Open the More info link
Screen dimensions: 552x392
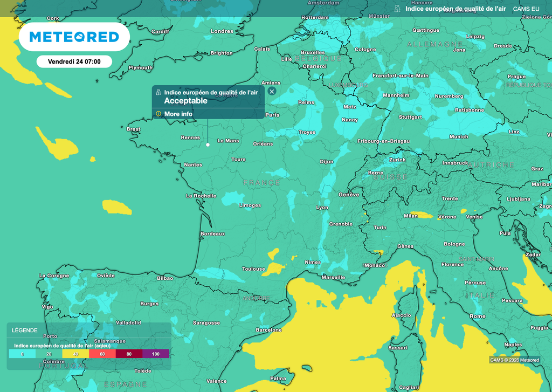point(178,114)
